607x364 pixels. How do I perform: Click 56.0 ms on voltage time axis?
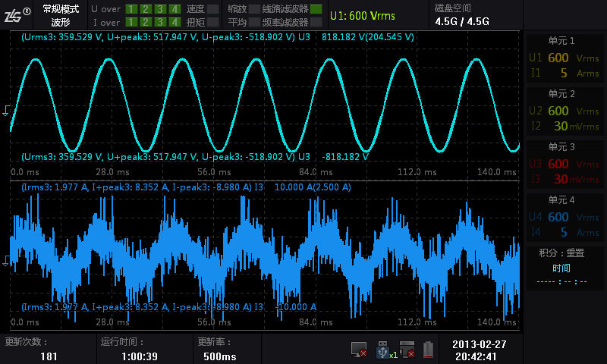point(214,172)
